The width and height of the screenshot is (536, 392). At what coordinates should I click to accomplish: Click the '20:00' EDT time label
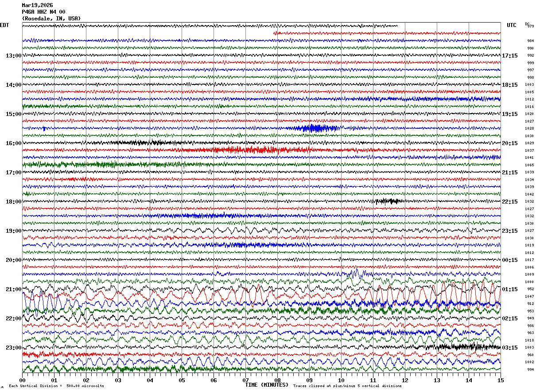(14, 260)
